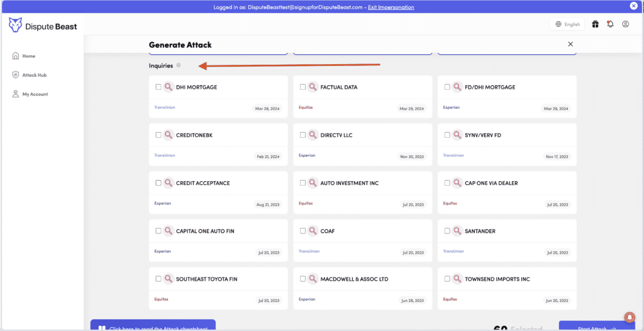644x331 pixels.
Task: Close the Generate Attack panel
Action: coord(570,44)
